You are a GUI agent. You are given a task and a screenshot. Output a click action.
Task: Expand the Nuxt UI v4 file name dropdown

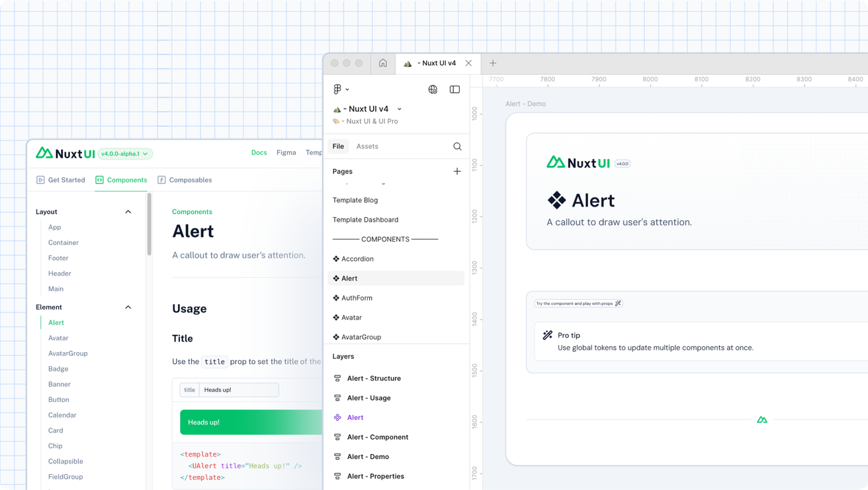pyautogui.click(x=399, y=109)
